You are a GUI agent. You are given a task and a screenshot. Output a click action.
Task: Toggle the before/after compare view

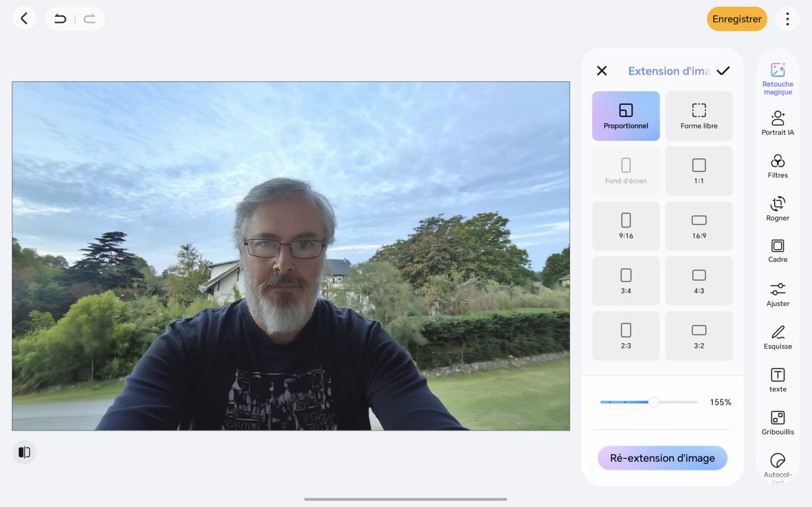click(x=24, y=452)
